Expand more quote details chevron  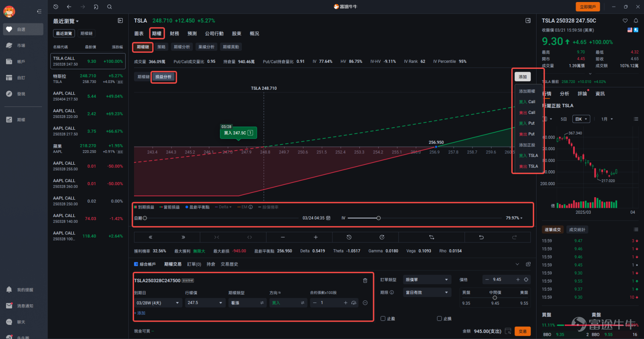pos(590,74)
